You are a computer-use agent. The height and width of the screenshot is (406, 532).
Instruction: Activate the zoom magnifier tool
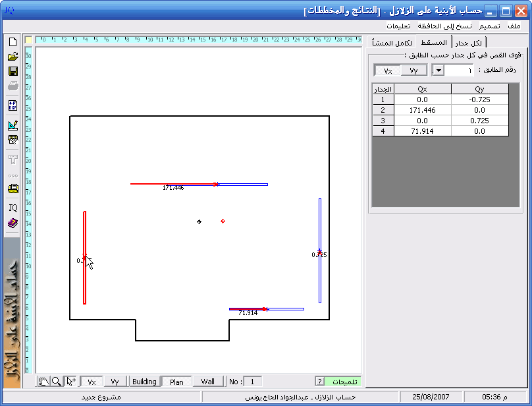pyautogui.click(x=57, y=382)
